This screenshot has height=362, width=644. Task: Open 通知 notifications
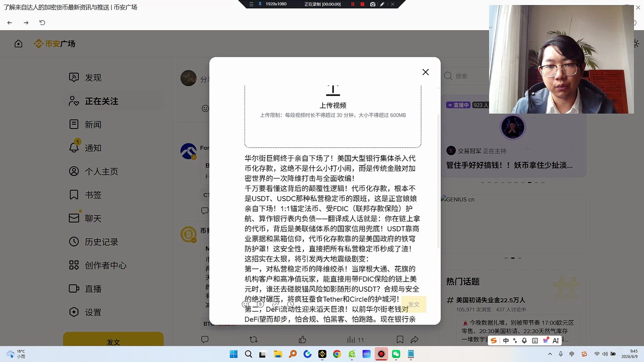point(85,148)
